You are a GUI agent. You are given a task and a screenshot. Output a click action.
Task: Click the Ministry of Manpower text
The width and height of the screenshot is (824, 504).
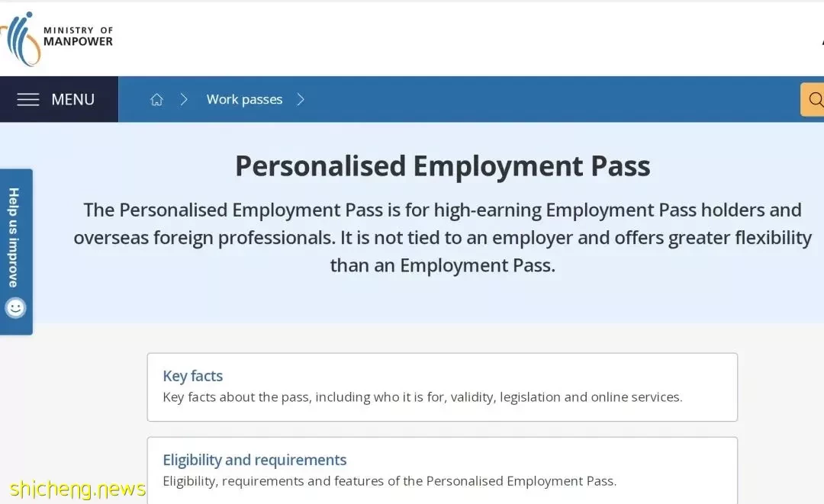78,37
